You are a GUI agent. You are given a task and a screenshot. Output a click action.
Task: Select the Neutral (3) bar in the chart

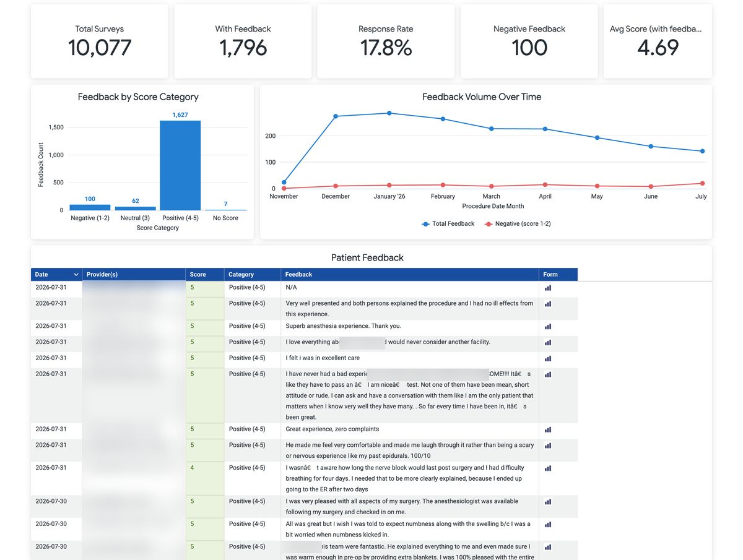click(x=136, y=209)
